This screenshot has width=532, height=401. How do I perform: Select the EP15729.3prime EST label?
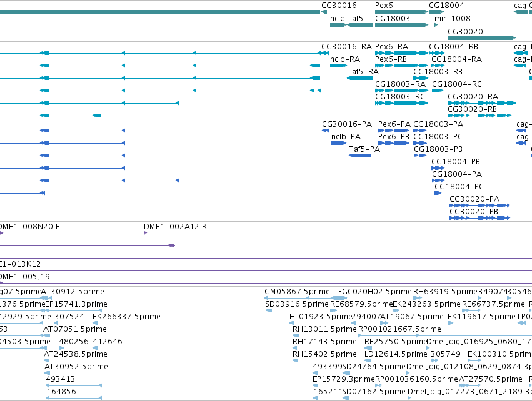click(x=344, y=379)
